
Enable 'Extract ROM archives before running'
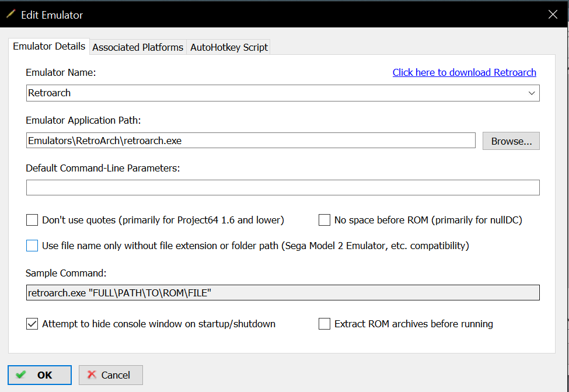point(324,324)
